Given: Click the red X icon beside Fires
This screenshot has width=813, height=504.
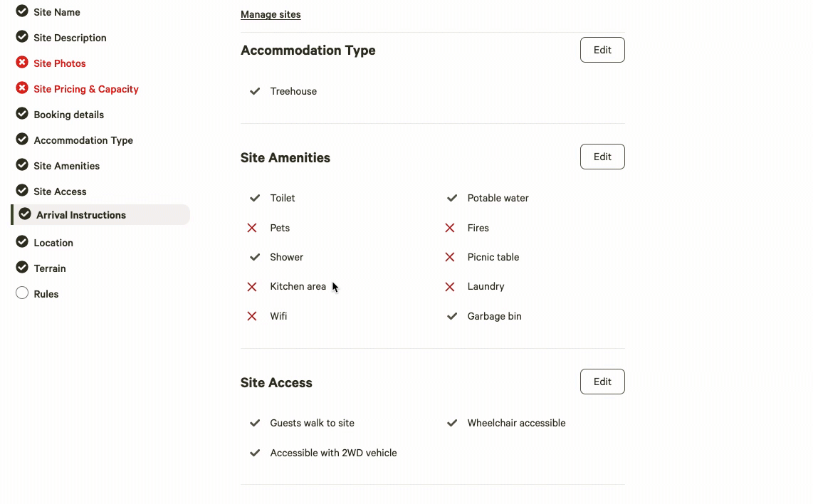Looking at the screenshot, I should point(449,228).
